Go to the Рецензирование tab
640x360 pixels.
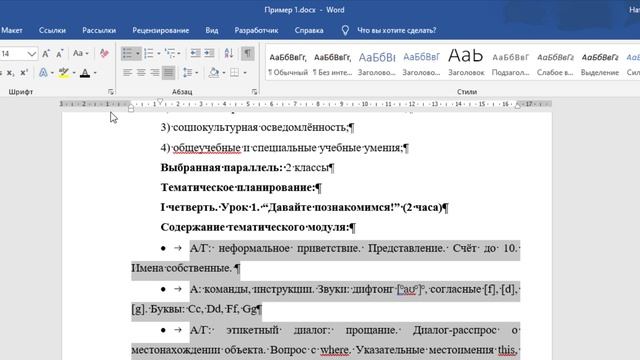pos(160,30)
